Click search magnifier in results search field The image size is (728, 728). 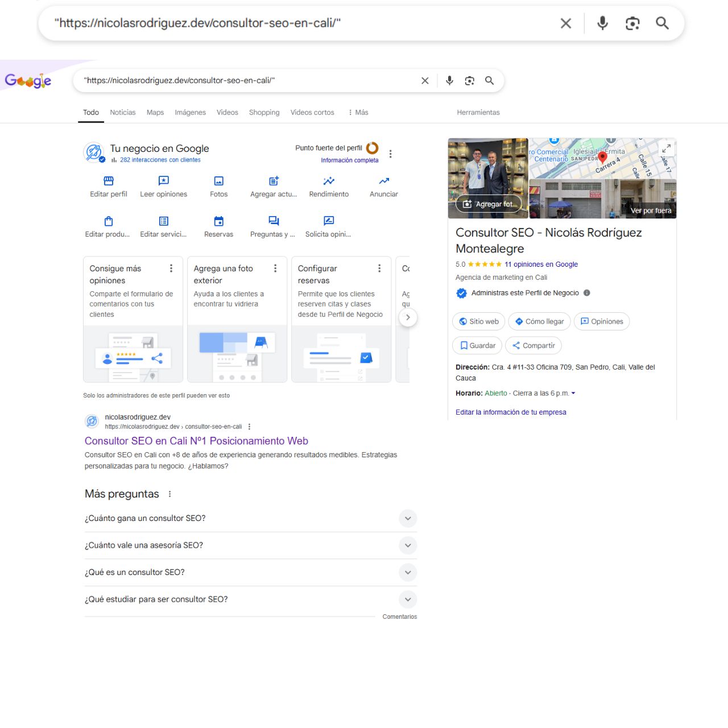point(489,81)
